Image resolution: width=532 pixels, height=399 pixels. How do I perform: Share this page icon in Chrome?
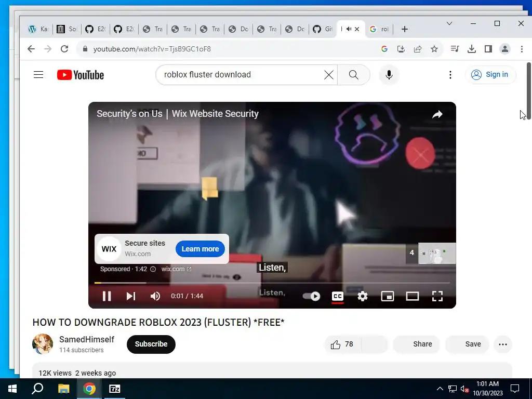[x=418, y=49]
